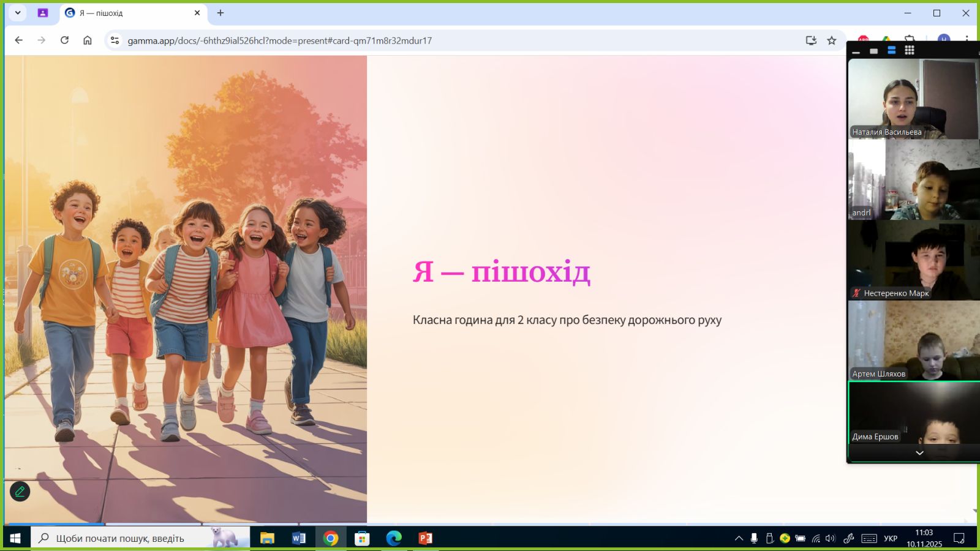Select the single-video thumbnail view icon
This screenshot has width=980, height=551.
click(x=874, y=51)
